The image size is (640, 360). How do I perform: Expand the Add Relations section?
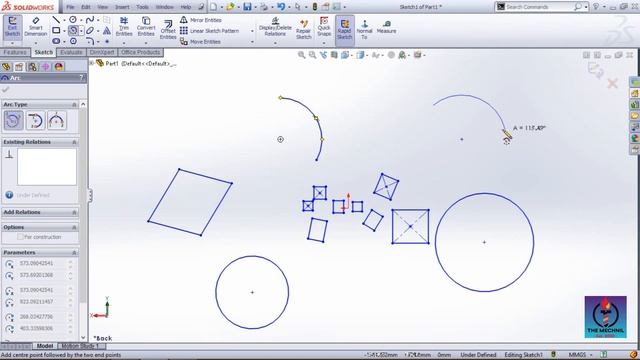74,212
